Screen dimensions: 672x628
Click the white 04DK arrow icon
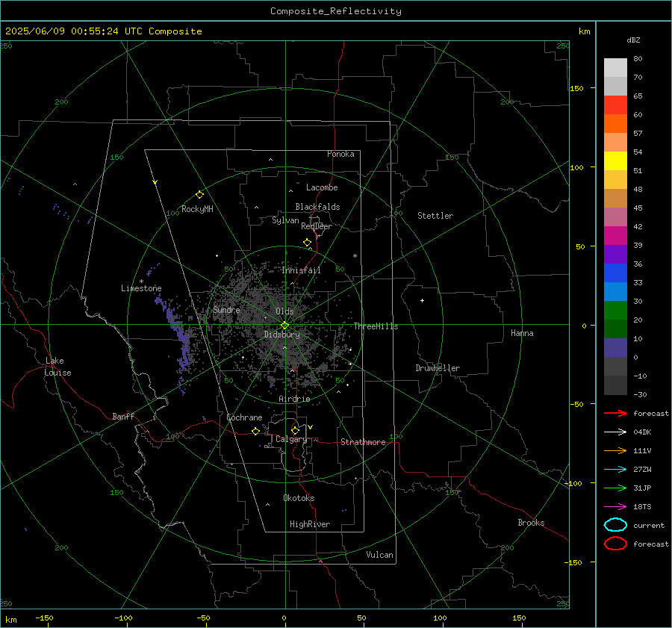click(x=615, y=432)
